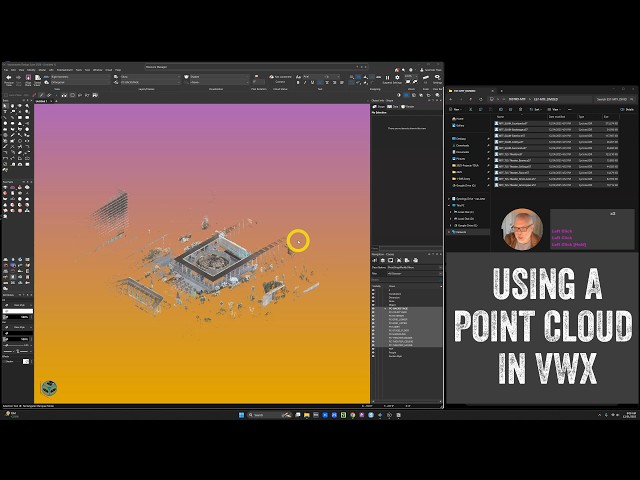The height and width of the screenshot is (480, 640).
Task: Click the Navigation palette search field
Action: 407,280
